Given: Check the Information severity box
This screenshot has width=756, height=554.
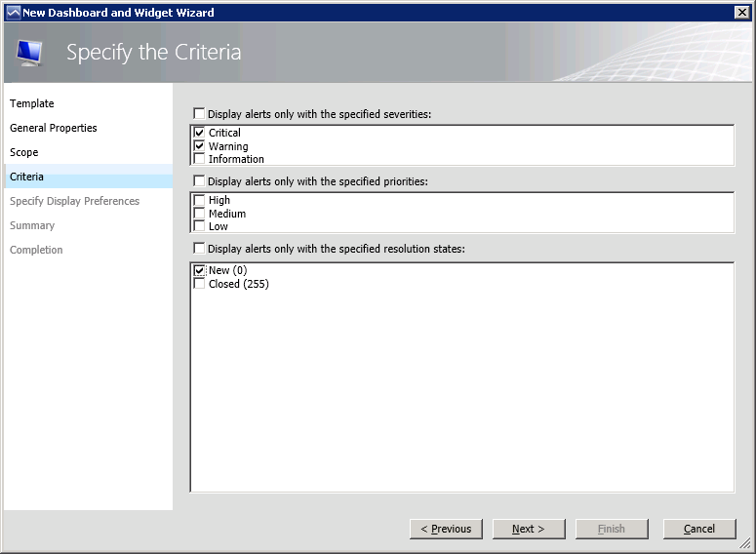Looking at the screenshot, I should tap(200, 159).
